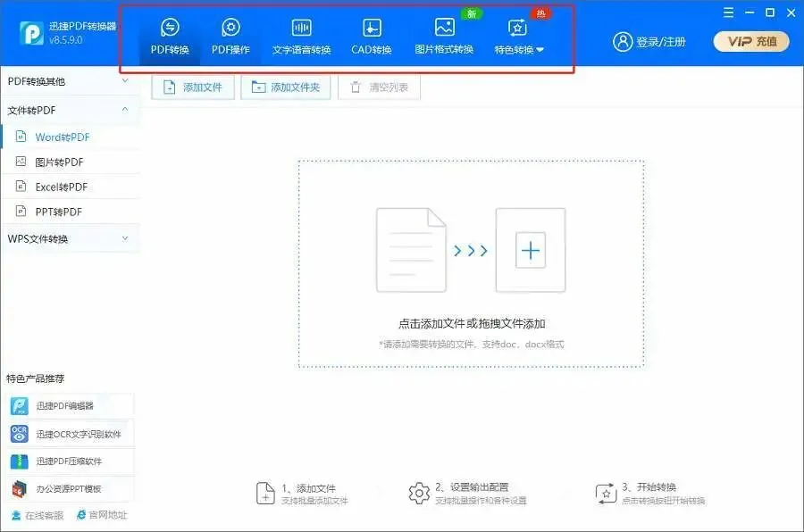Viewport: 804px width, 532px height.
Task: Click the 在线客服 person icon
Action: pyautogui.click(x=16, y=515)
